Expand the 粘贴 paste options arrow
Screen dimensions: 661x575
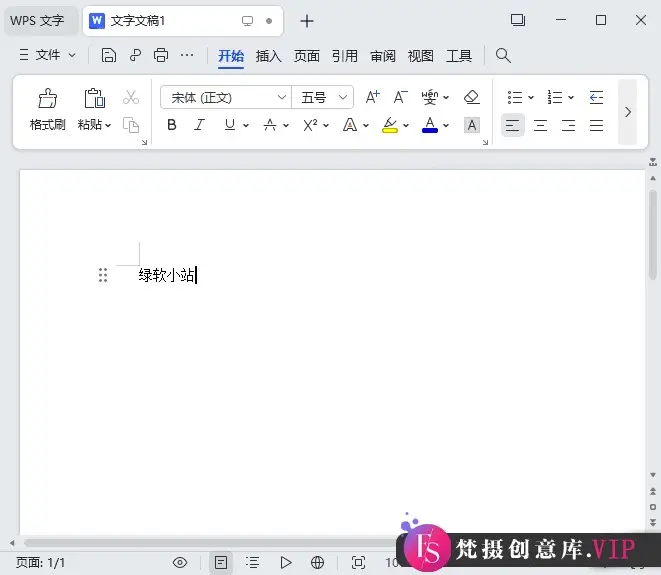(x=108, y=125)
